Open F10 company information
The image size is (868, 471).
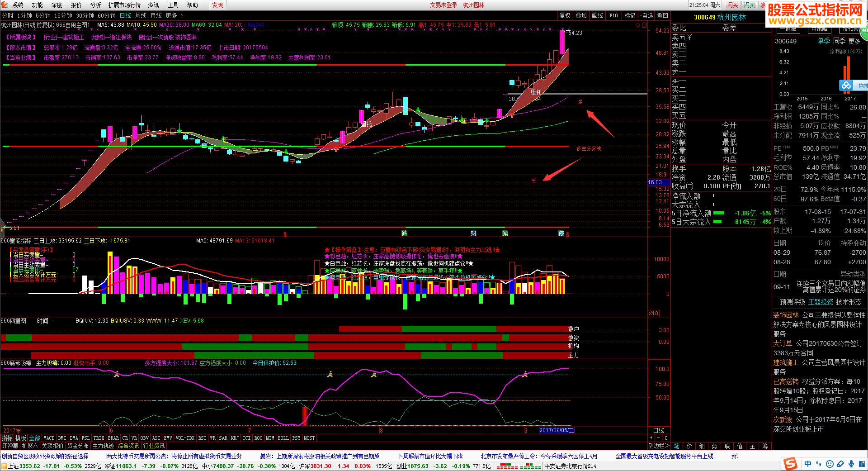pyautogui.click(x=613, y=15)
